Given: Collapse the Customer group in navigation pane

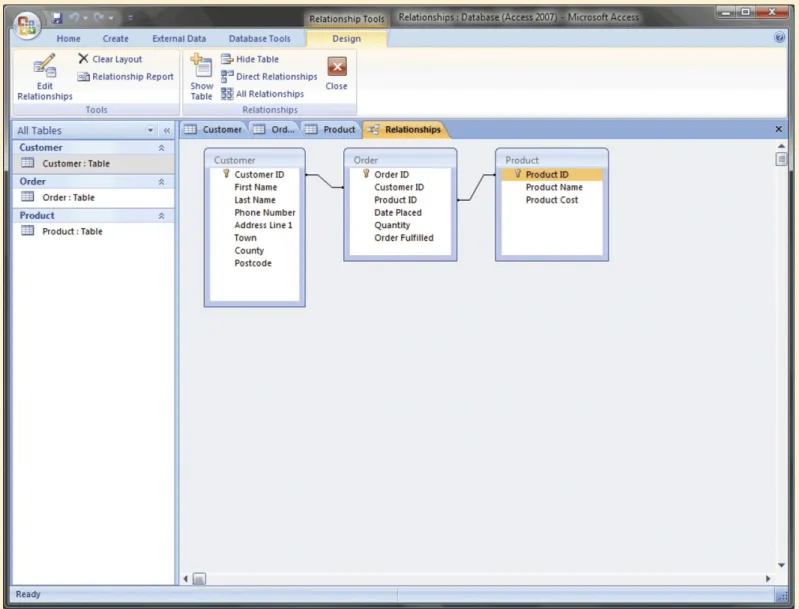Looking at the screenshot, I should [x=162, y=148].
